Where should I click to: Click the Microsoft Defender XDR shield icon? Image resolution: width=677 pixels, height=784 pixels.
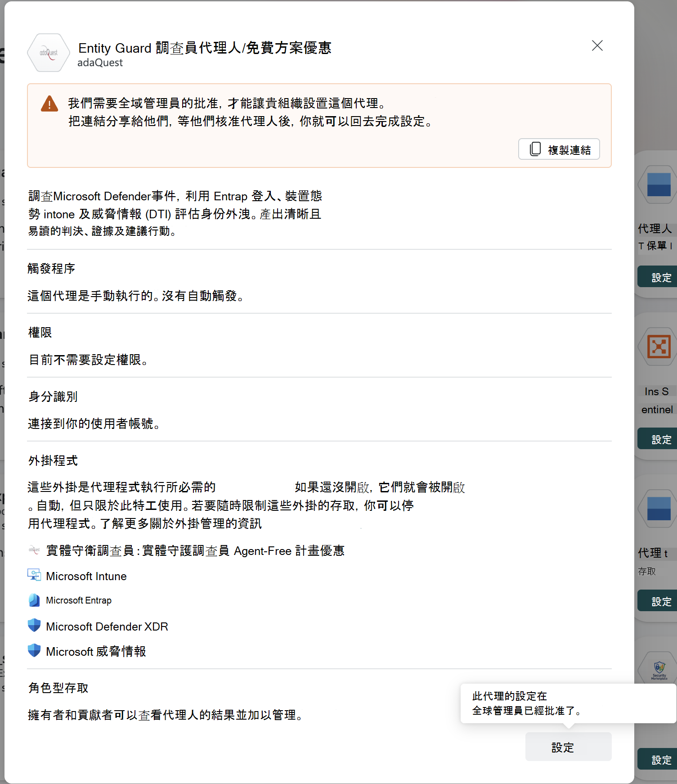pos(34,625)
